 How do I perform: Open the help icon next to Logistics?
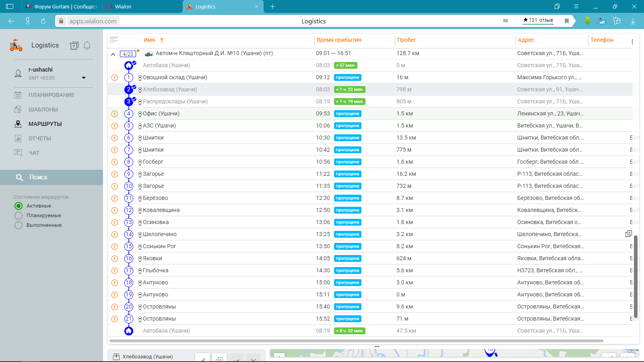pos(74,45)
